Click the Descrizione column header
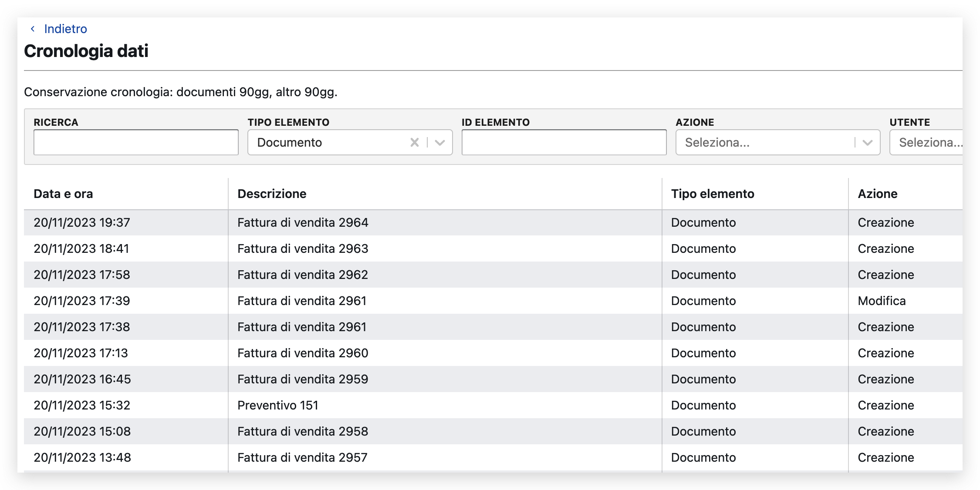Screen dimensions: 980x490 tap(272, 194)
